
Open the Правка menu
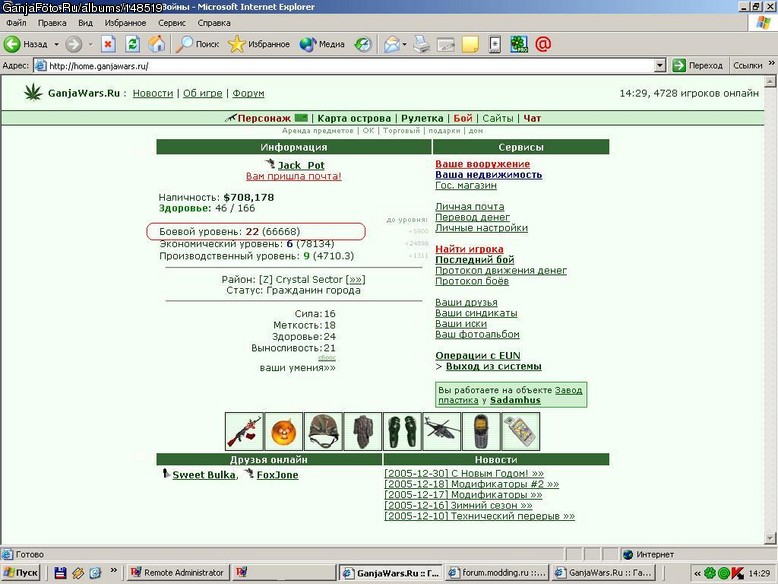tap(52, 23)
